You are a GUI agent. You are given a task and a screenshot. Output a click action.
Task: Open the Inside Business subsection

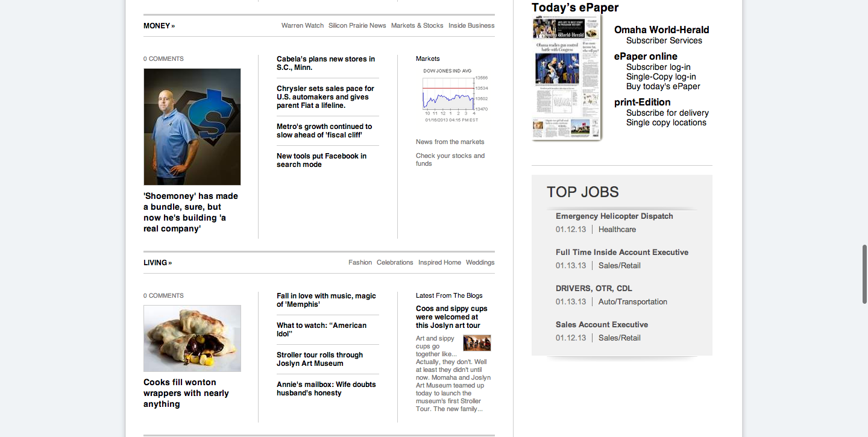(471, 26)
